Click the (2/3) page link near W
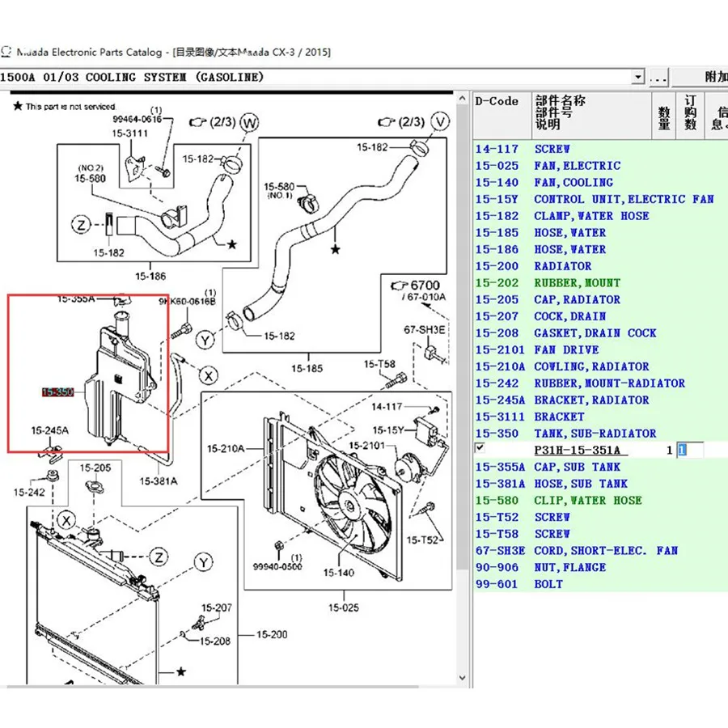The image size is (728, 728). click(x=214, y=122)
